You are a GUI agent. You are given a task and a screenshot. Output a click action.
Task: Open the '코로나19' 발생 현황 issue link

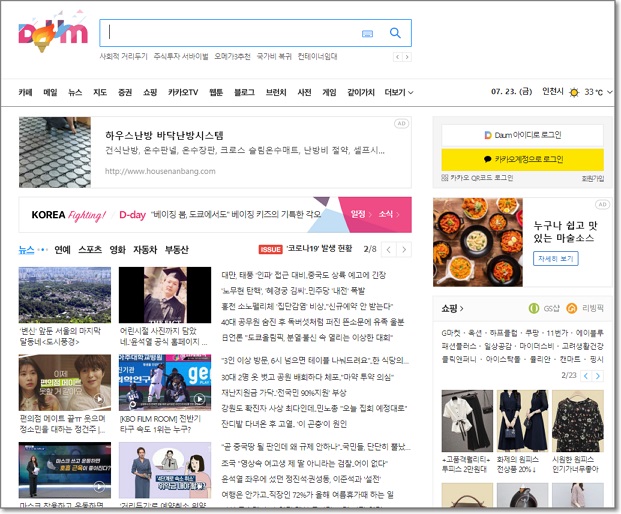(319, 249)
